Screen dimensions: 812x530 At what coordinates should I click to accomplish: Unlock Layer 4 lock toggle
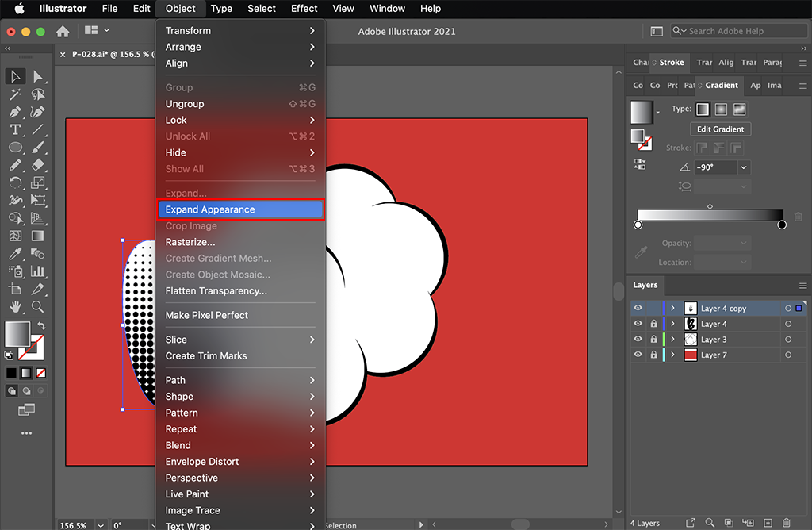[x=653, y=323]
